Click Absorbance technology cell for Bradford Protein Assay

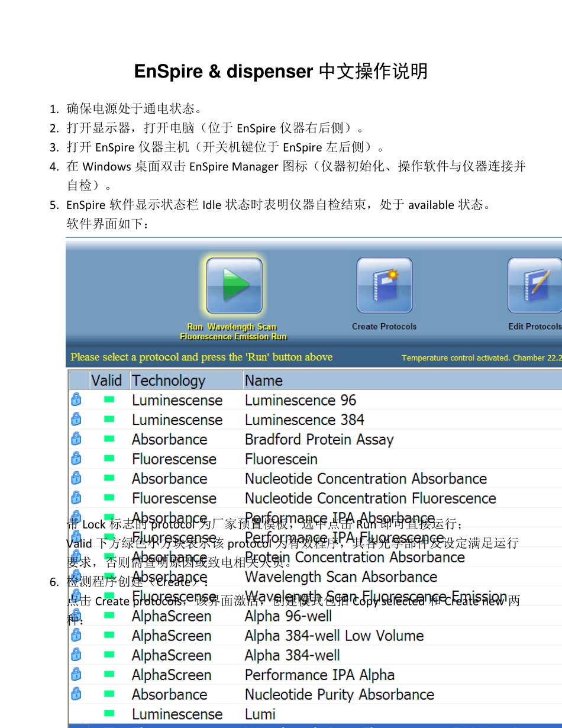tap(169, 439)
